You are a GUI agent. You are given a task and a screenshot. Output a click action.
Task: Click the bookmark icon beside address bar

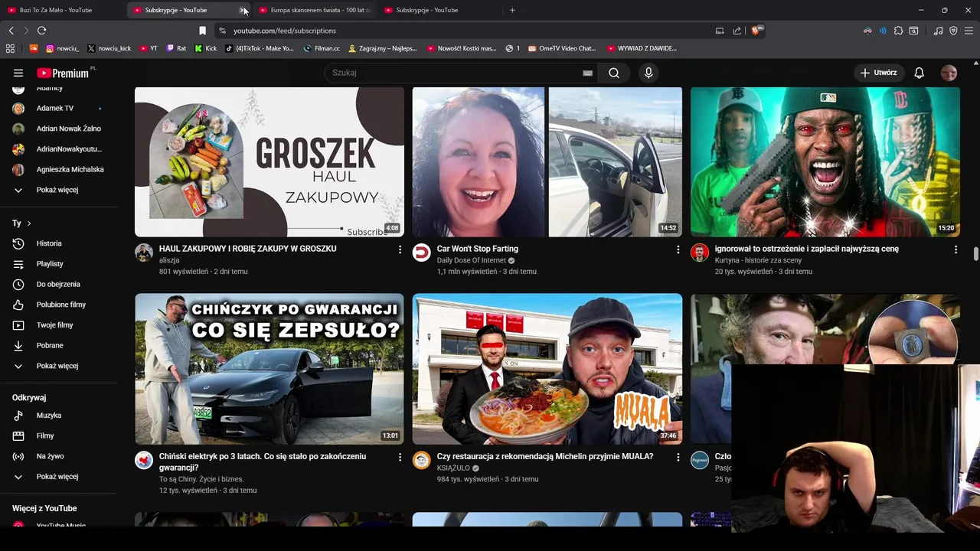coord(202,31)
